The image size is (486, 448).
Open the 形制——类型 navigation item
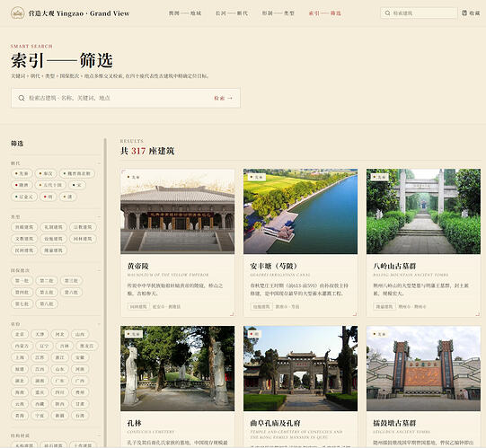(x=278, y=13)
